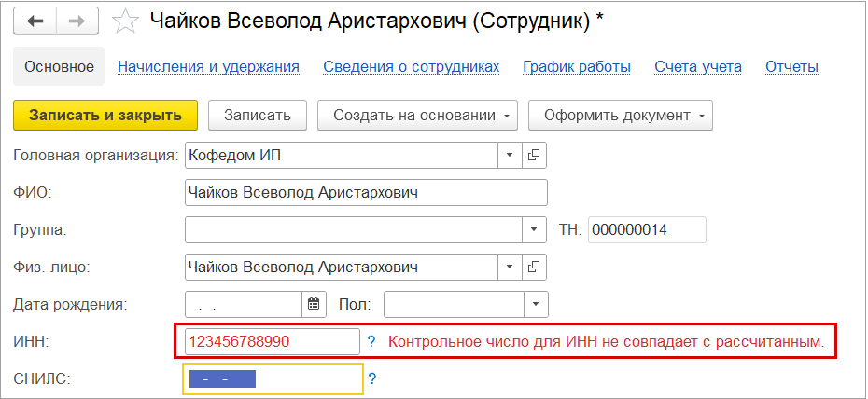Expand the Головная организация dropdown list

[510, 155]
